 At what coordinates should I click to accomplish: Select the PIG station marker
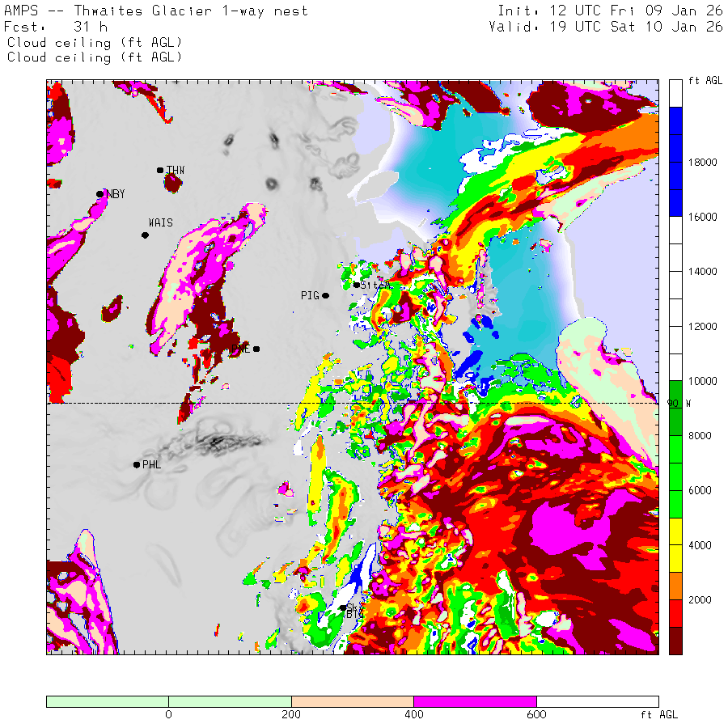tap(325, 296)
